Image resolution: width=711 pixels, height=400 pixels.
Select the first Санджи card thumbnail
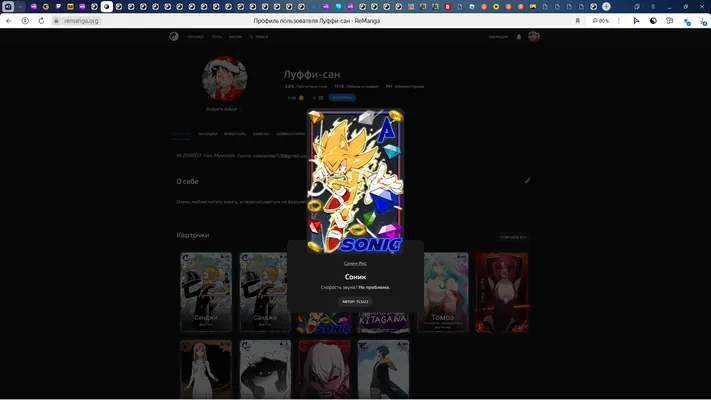point(206,292)
